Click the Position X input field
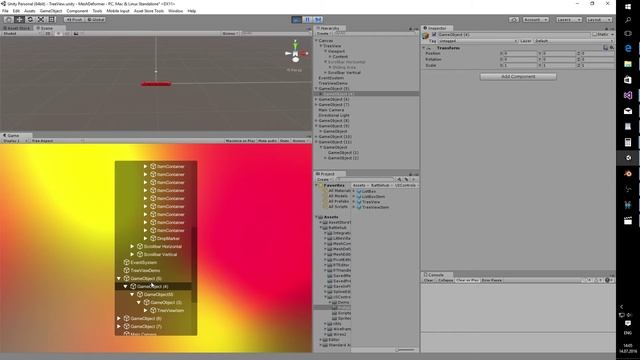Screen dimensions: 640x360 [x=520, y=53]
